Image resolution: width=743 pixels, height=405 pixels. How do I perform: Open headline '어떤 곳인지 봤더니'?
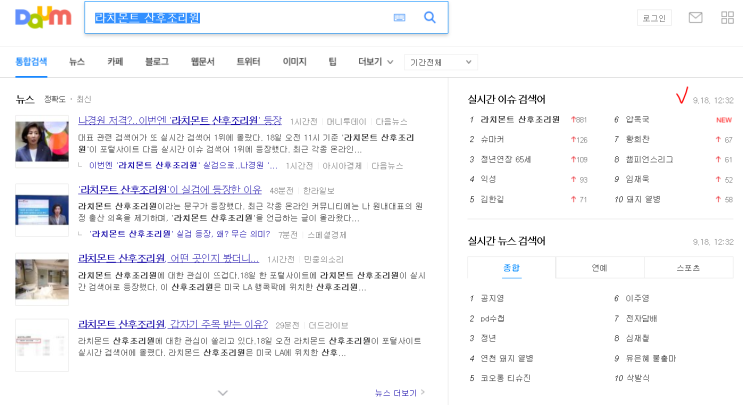(169, 258)
